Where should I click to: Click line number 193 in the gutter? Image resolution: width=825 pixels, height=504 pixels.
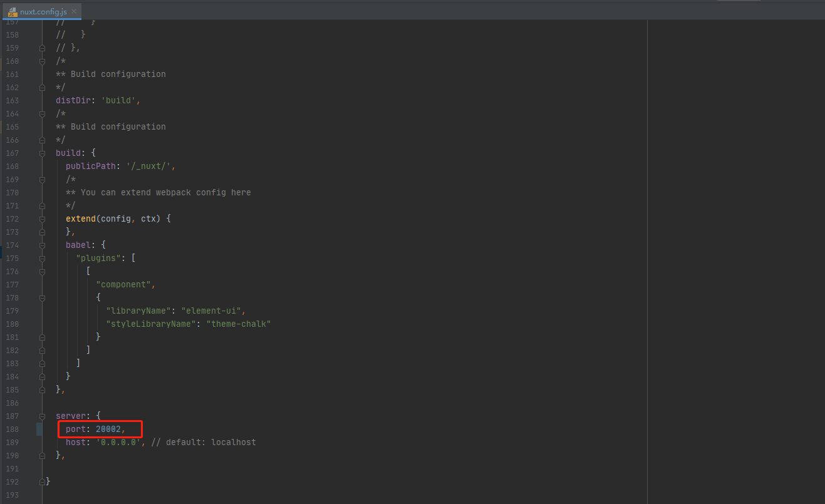point(12,495)
